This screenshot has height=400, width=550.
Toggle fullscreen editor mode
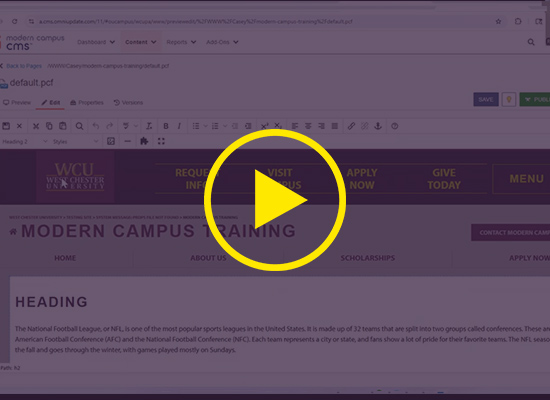point(161,141)
